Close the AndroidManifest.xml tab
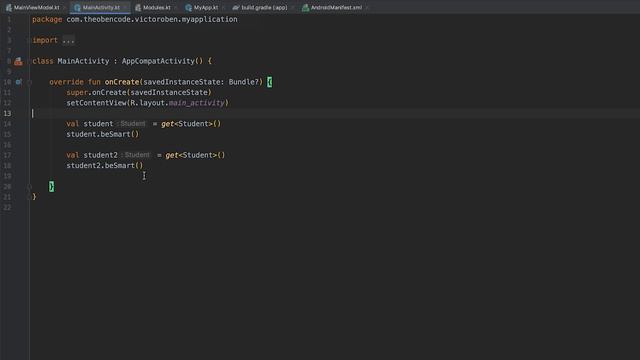Viewport: 640px width, 360px height. [367, 8]
